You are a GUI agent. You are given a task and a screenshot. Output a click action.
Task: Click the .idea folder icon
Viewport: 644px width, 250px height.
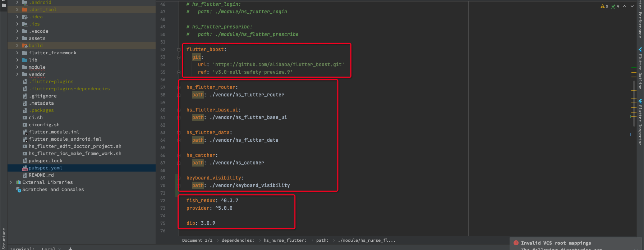pyautogui.click(x=25, y=17)
